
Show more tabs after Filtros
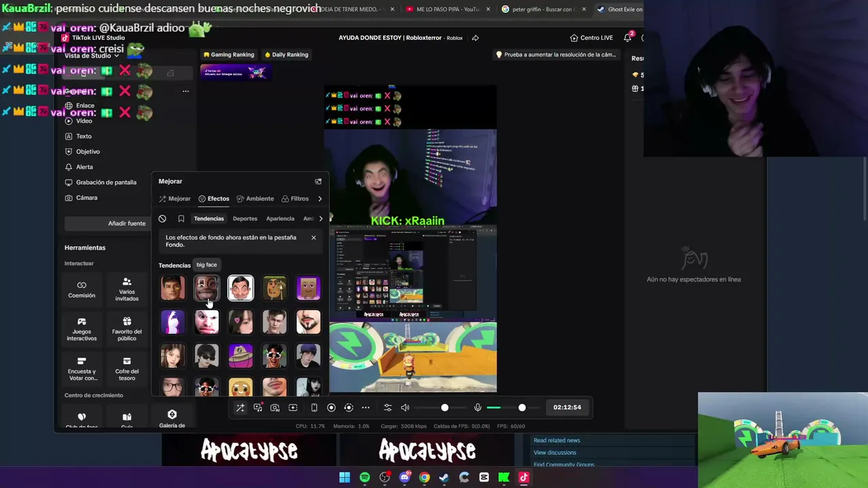click(x=320, y=199)
